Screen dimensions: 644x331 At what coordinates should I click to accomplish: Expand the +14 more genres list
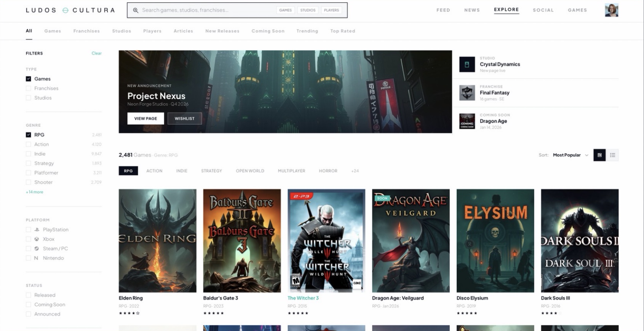coord(35,192)
